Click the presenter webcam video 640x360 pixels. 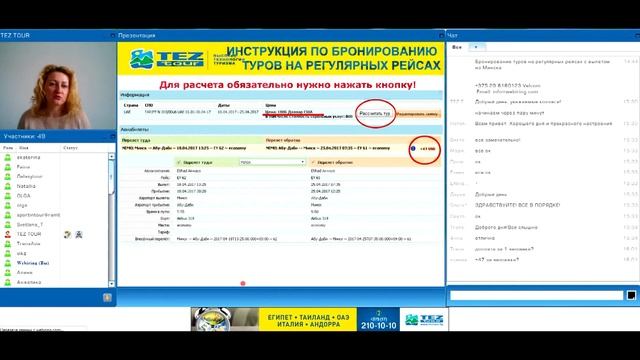(x=58, y=85)
